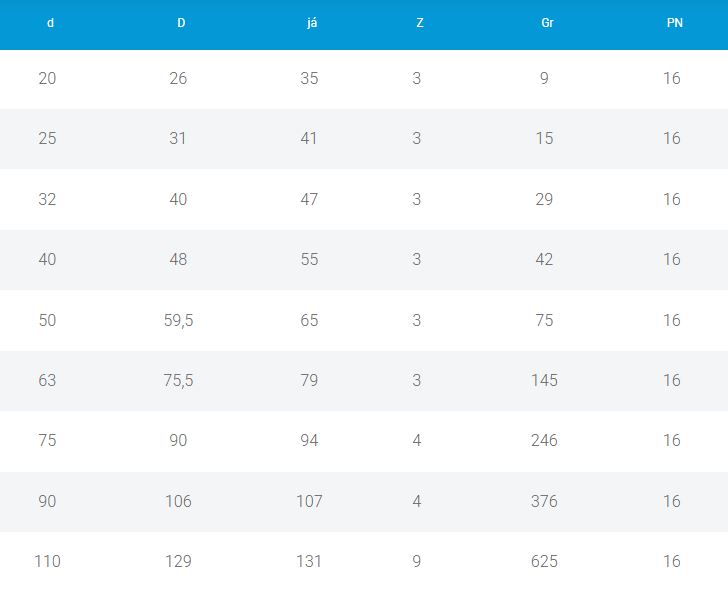Select the 'D' column header

pyautogui.click(x=181, y=23)
